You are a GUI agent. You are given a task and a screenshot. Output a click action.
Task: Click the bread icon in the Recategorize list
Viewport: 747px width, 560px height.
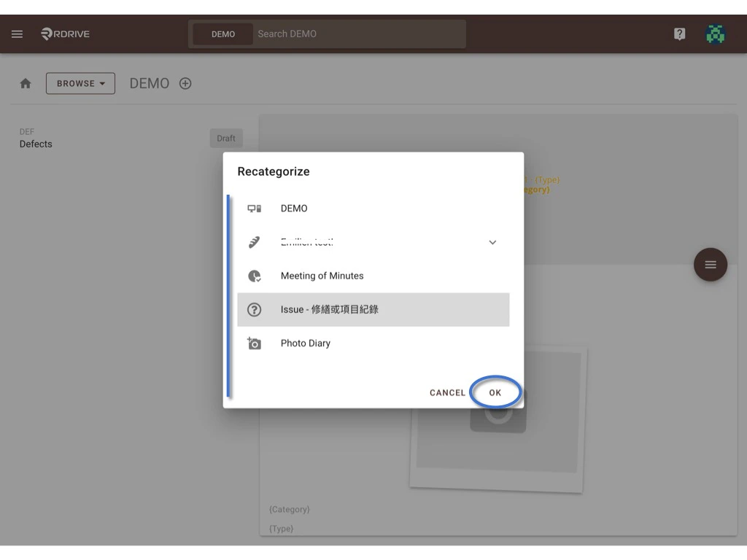(x=255, y=242)
